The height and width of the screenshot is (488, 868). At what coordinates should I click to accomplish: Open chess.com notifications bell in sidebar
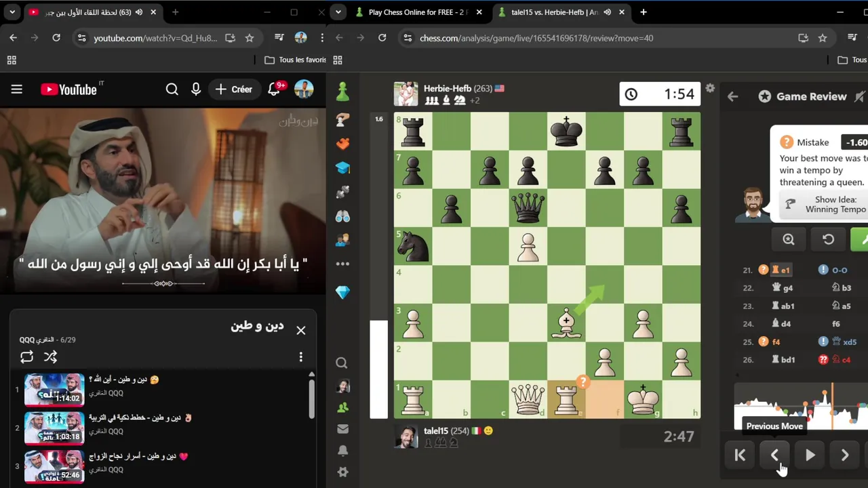[x=342, y=451]
